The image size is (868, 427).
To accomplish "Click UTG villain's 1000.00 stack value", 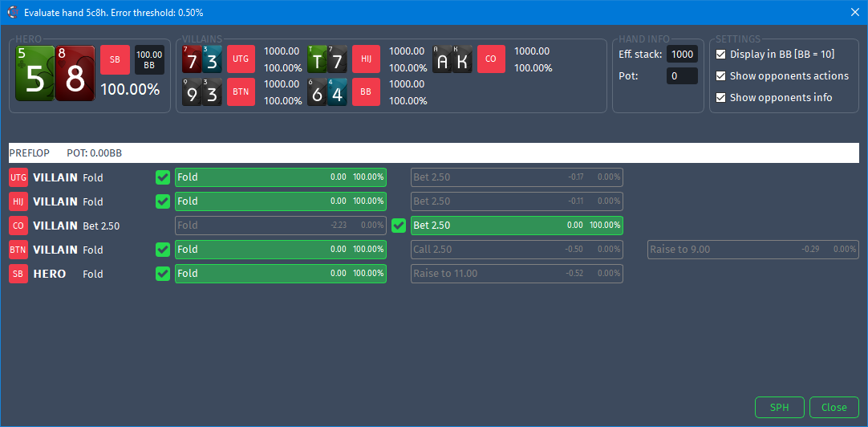I will (x=282, y=51).
